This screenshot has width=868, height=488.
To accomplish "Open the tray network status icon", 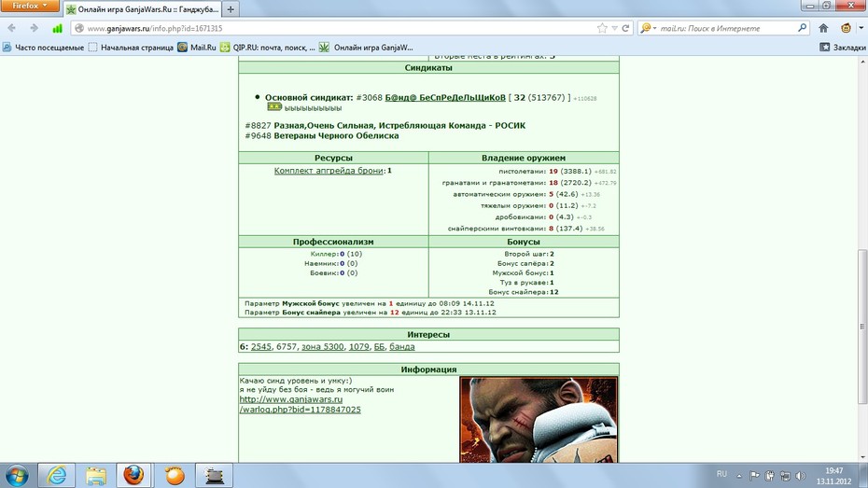I will click(x=785, y=475).
